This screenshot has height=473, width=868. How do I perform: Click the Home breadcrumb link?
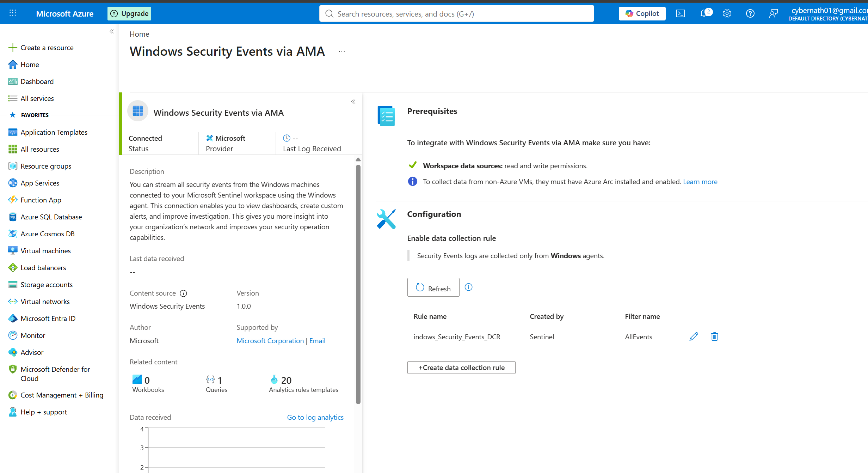(x=139, y=34)
